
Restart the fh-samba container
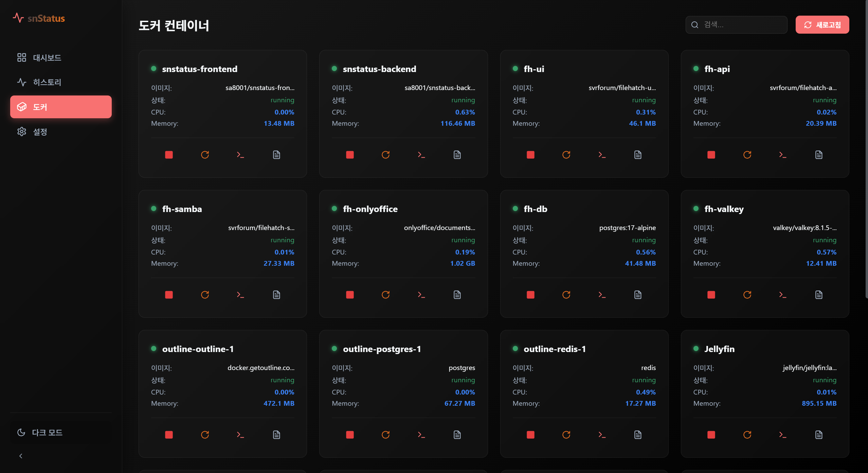(205, 295)
